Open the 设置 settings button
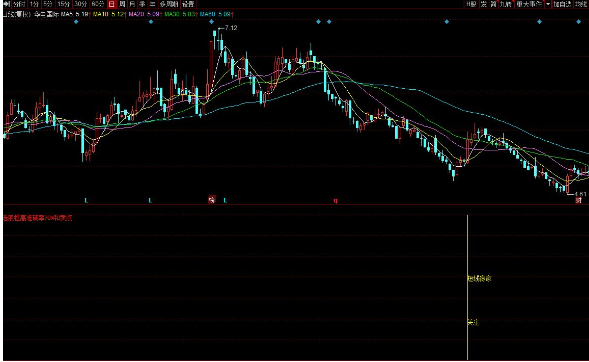The image size is (589, 362). [x=188, y=4]
